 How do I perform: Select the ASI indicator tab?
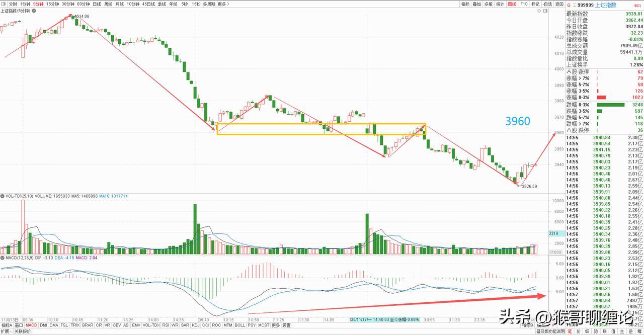[x=127, y=325]
